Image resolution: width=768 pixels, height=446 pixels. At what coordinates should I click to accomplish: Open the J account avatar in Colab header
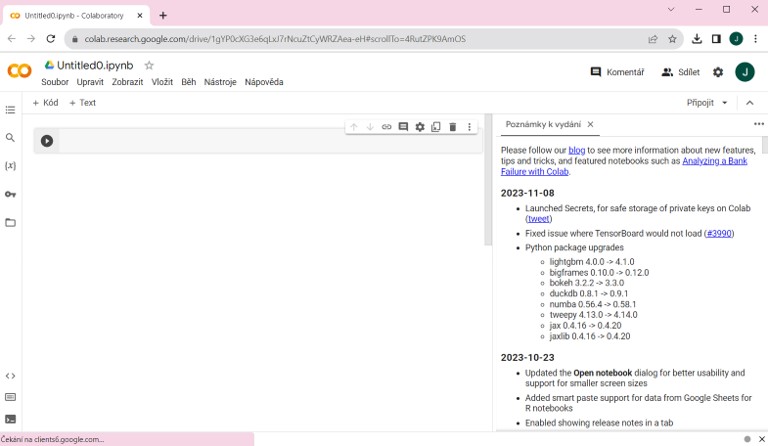point(744,72)
